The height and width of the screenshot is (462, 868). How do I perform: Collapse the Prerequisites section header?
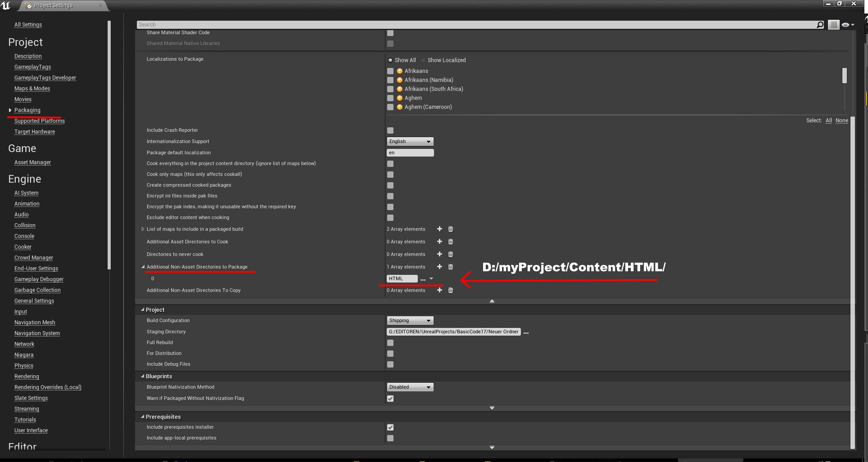[x=143, y=417]
